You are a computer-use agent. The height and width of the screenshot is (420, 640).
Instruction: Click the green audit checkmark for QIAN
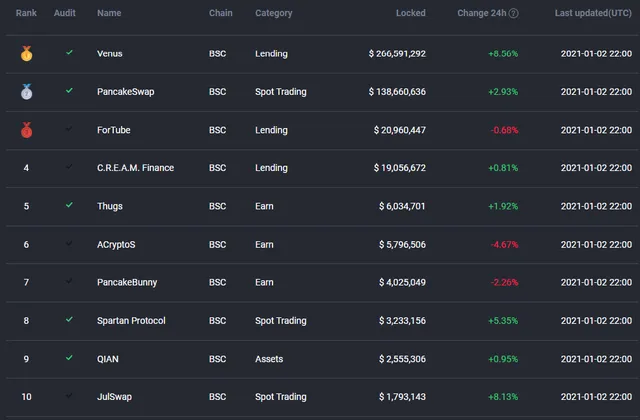tap(69, 358)
